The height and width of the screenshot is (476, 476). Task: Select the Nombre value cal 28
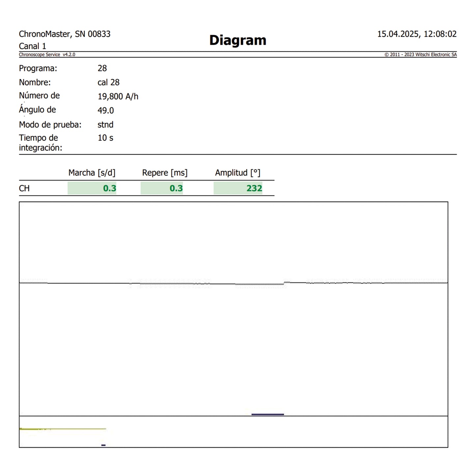click(x=108, y=82)
